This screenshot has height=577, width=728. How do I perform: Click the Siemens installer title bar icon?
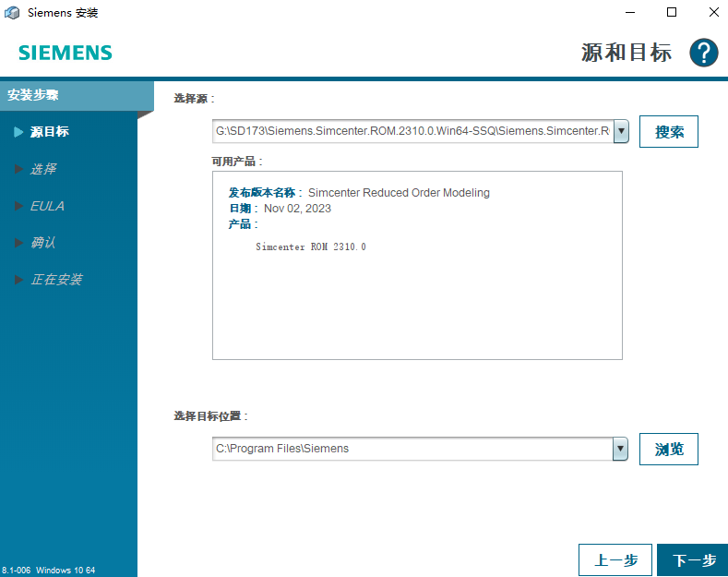tap(12, 13)
